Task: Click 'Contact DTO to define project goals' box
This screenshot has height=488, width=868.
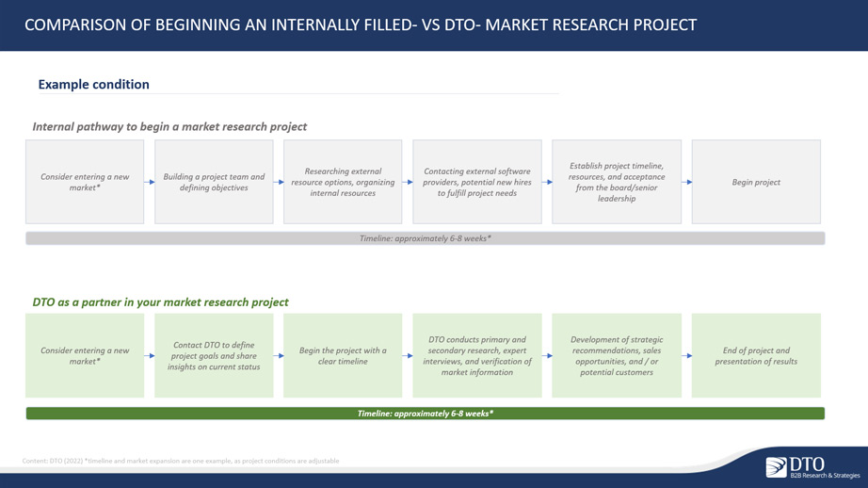Action: pos(214,355)
